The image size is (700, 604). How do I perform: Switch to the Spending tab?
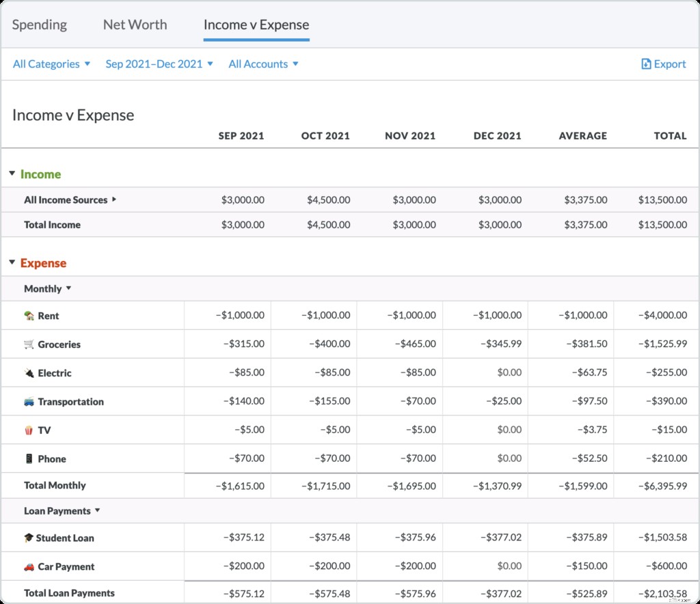[39, 25]
